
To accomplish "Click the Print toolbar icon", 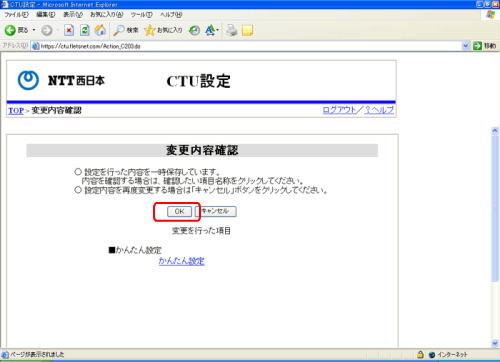I will pyautogui.click(x=231, y=30).
